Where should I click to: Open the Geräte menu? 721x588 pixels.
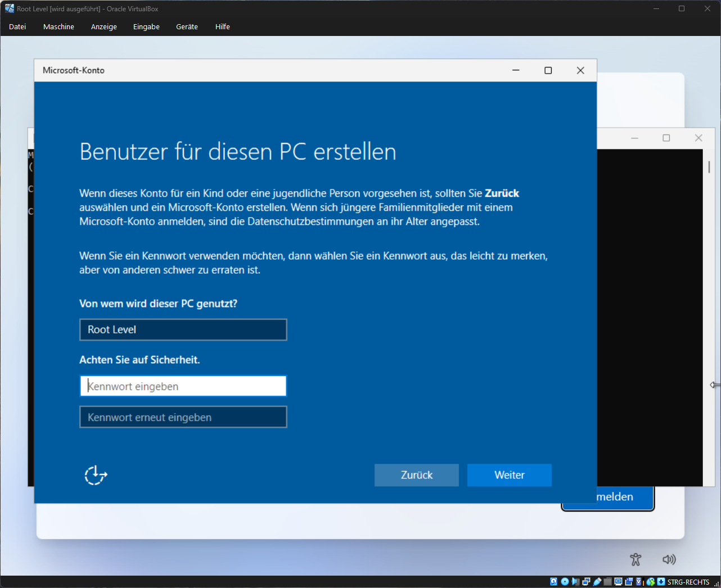point(187,26)
